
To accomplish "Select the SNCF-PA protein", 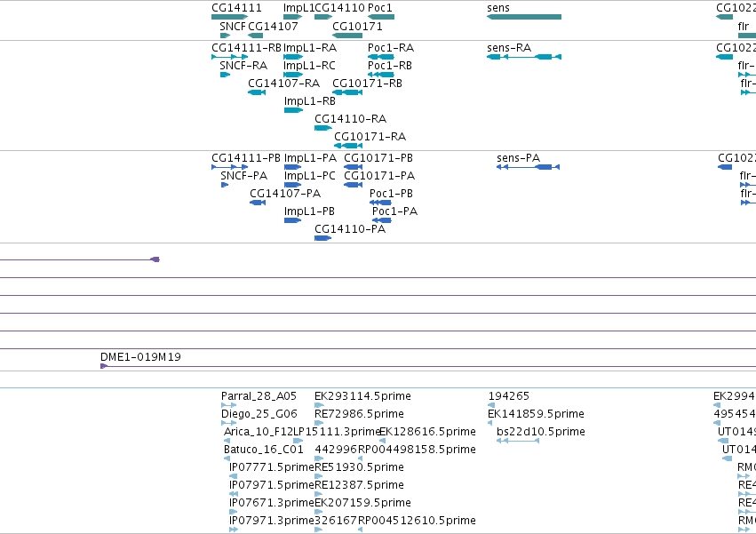I will coord(225,185).
